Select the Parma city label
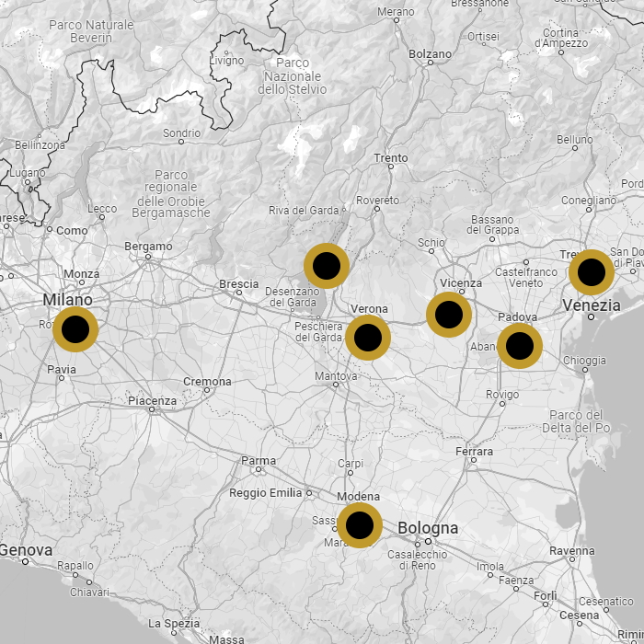The height and width of the screenshot is (644, 644). coord(259,461)
